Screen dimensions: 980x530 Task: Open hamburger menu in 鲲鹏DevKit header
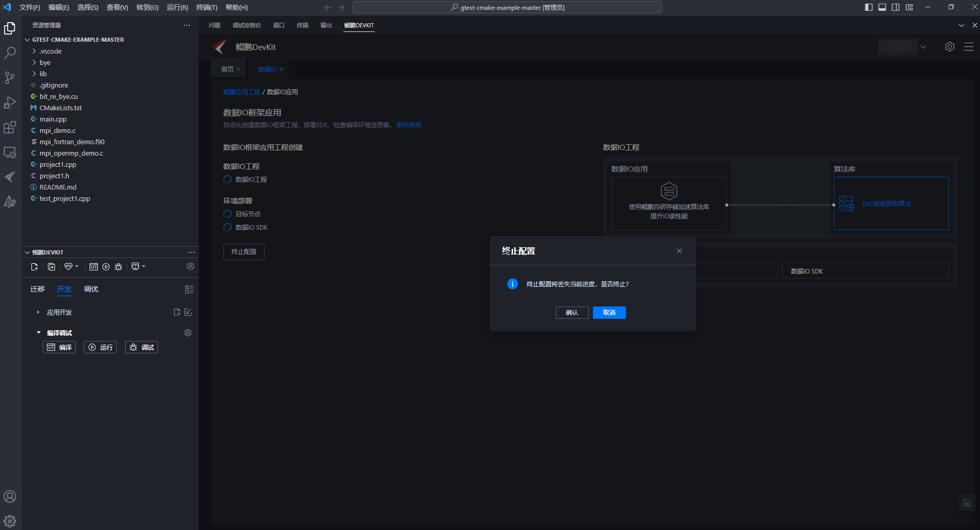pos(969,47)
